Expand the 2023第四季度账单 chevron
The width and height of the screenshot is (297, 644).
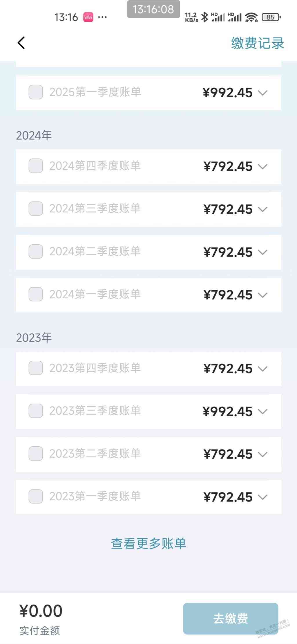click(263, 369)
